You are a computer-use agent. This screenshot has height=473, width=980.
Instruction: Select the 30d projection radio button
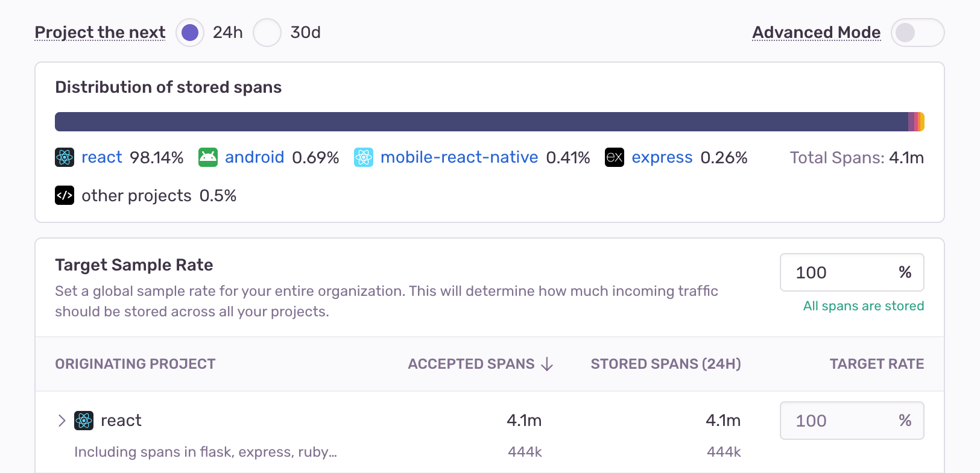(267, 33)
